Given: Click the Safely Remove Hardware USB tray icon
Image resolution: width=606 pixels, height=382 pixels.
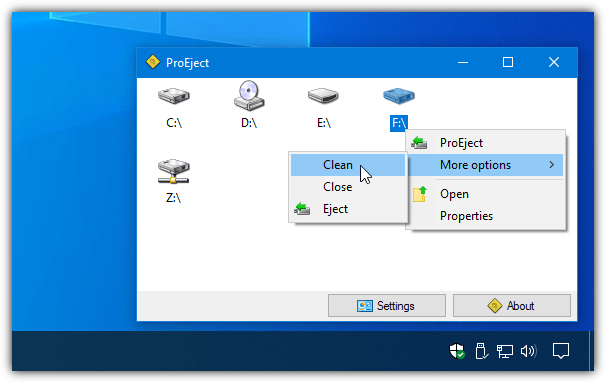Looking at the screenshot, I should [481, 351].
